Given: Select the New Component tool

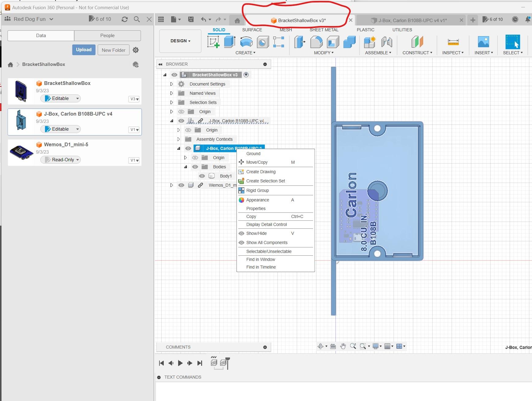Looking at the screenshot, I should coord(370,42).
